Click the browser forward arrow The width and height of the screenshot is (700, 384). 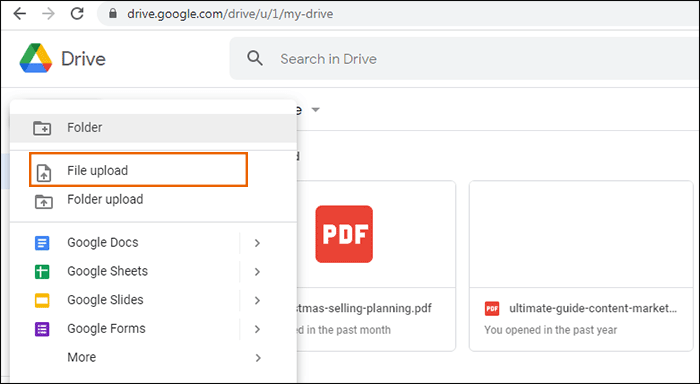coord(48,14)
